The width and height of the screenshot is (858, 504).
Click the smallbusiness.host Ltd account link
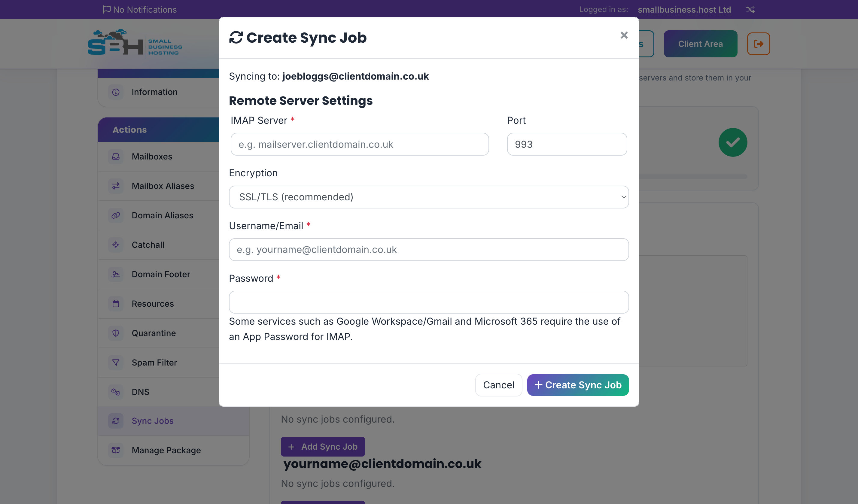click(684, 10)
